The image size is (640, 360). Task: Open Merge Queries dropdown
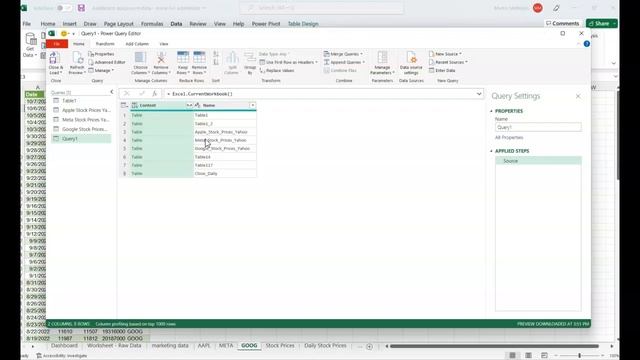point(343,54)
